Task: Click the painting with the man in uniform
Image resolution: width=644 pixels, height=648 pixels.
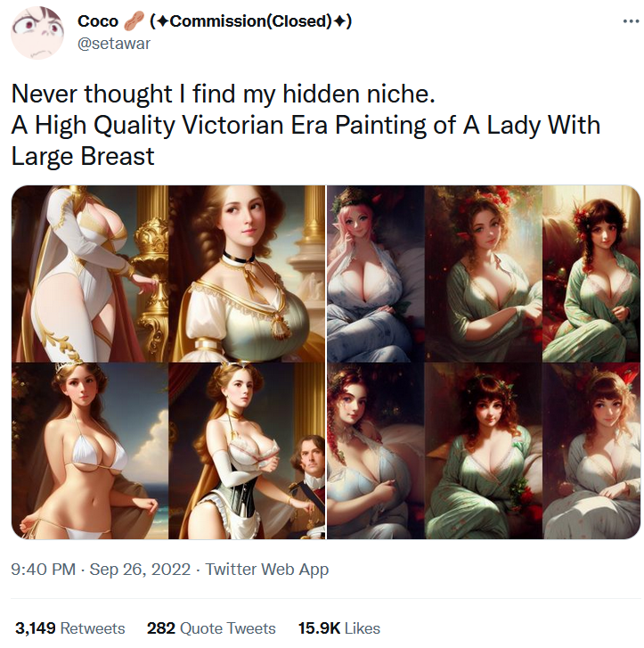Action: point(247,451)
